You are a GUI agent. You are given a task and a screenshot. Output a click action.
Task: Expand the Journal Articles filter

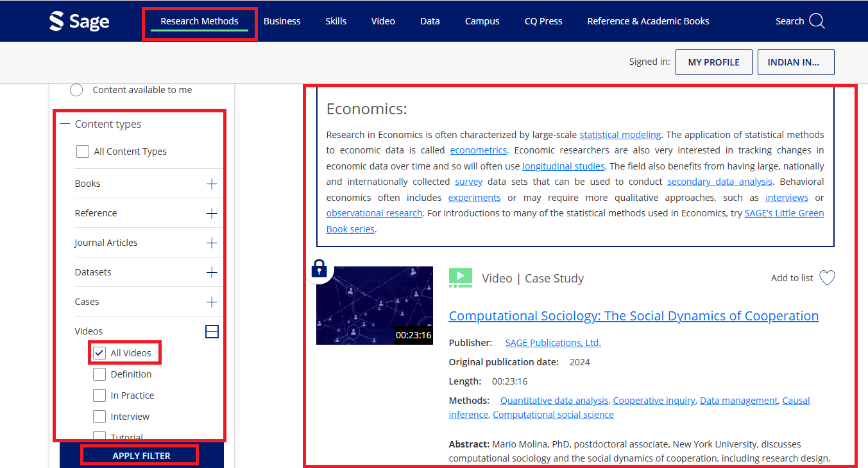[212, 243]
